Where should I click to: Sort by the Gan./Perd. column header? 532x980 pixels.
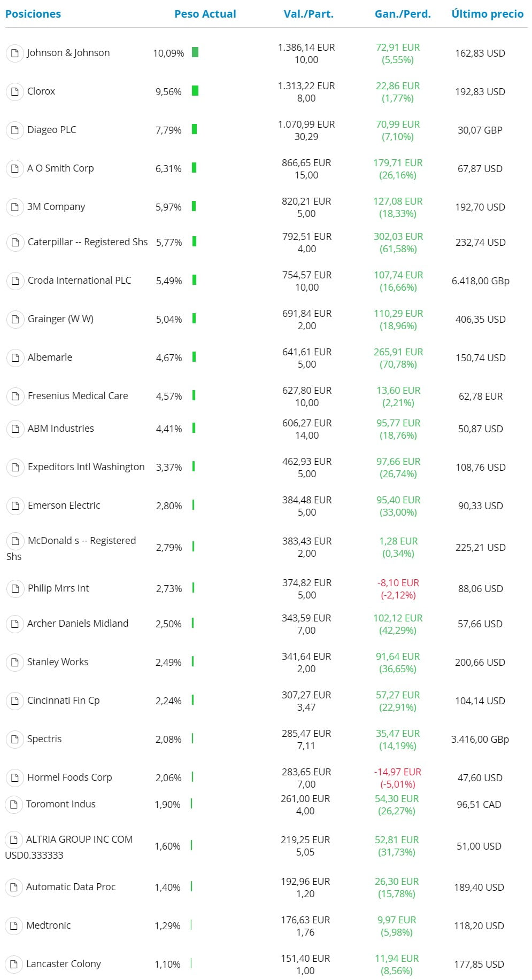coord(403,14)
